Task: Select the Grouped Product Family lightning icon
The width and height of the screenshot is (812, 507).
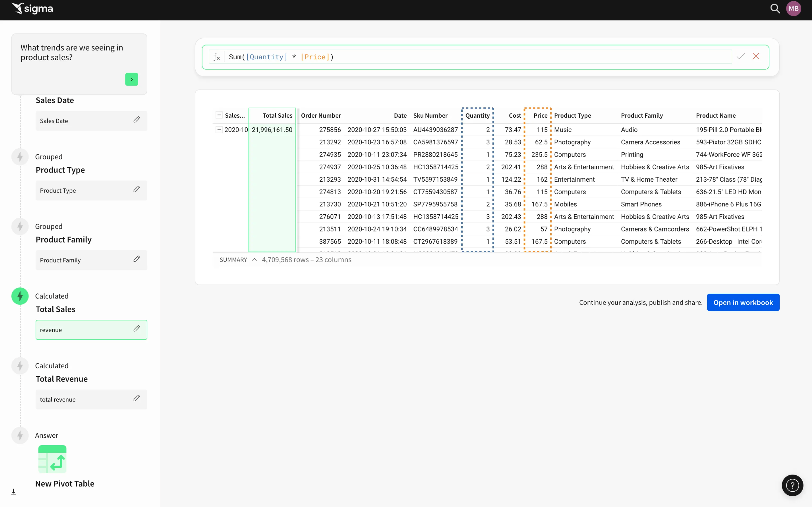Action: 20,226
